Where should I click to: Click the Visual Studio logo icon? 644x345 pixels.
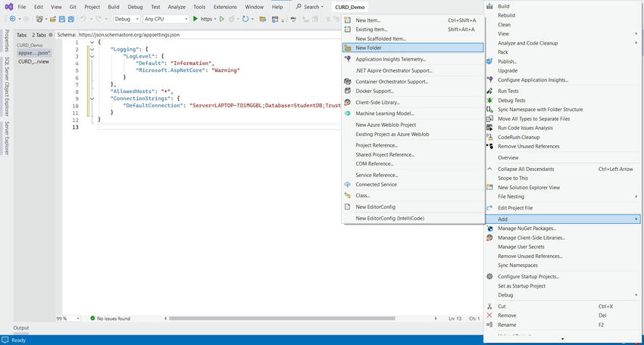(8, 7)
